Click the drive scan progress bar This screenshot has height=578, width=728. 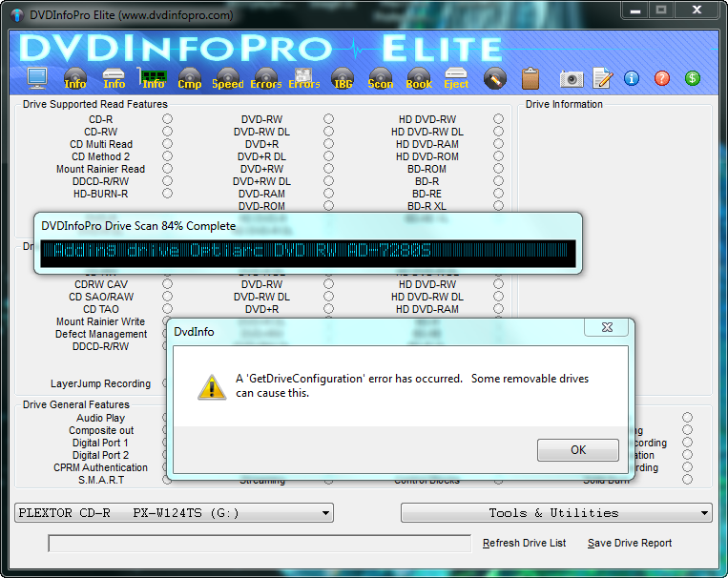(308, 254)
